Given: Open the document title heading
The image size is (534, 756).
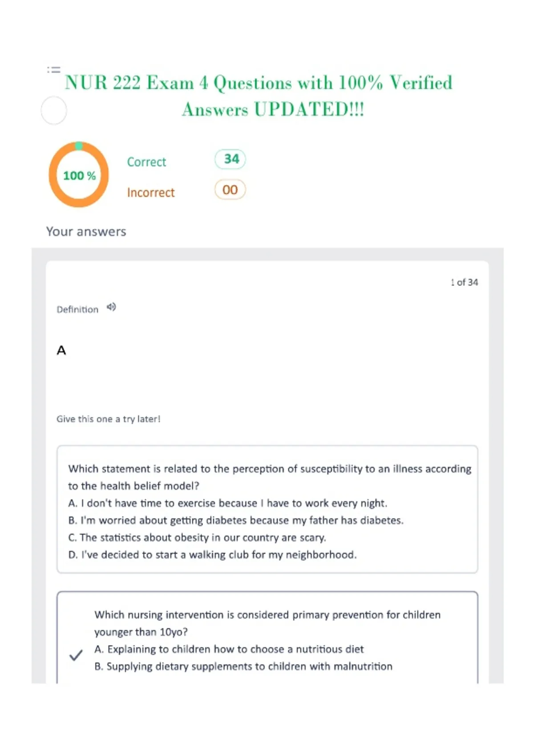Looking at the screenshot, I should pyautogui.click(x=259, y=96).
